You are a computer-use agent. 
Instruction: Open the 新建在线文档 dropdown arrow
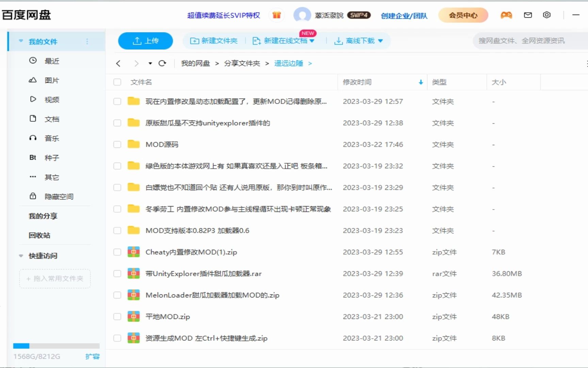(312, 41)
